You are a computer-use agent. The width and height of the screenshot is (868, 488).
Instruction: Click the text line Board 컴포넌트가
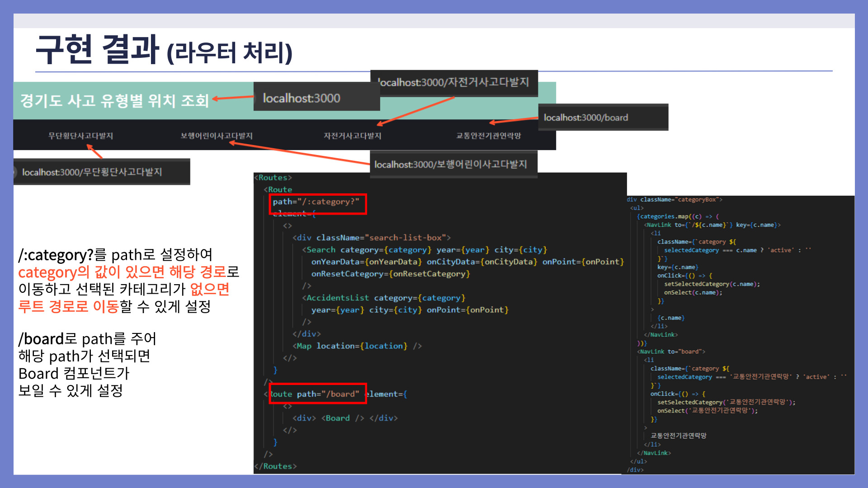[74, 374]
